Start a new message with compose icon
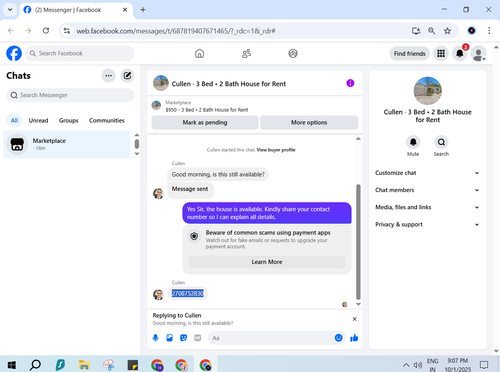500x372 pixels. click(x=127, y=76)
